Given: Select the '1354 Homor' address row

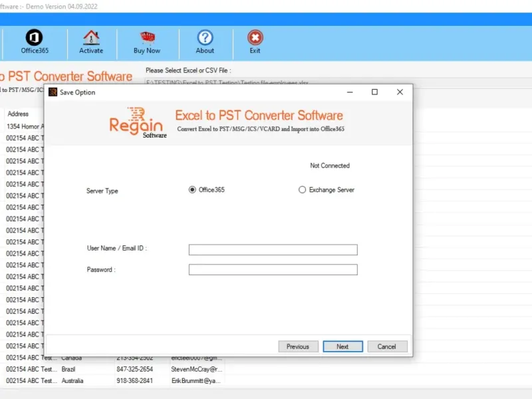Looking at the screenshot, I should [x=25, y=126].
